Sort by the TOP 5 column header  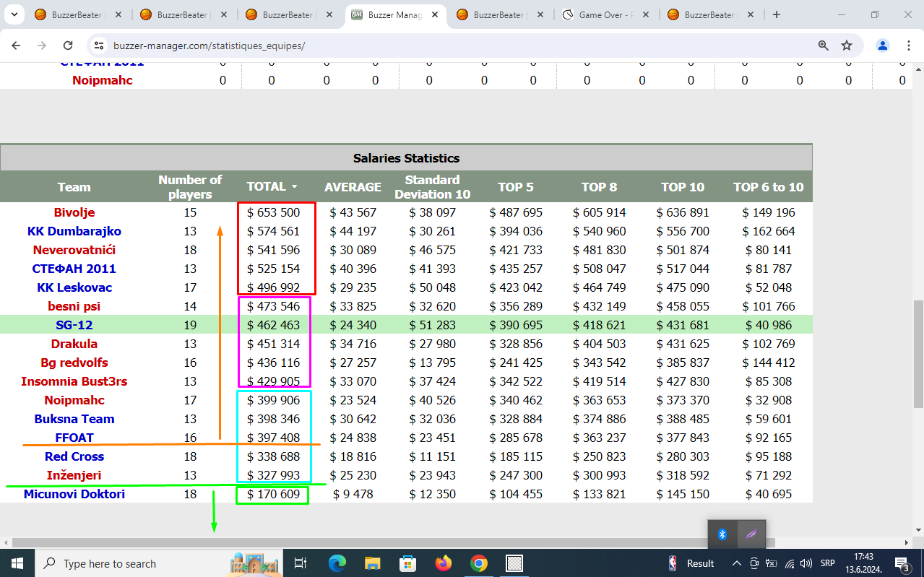tap(516, 187)
